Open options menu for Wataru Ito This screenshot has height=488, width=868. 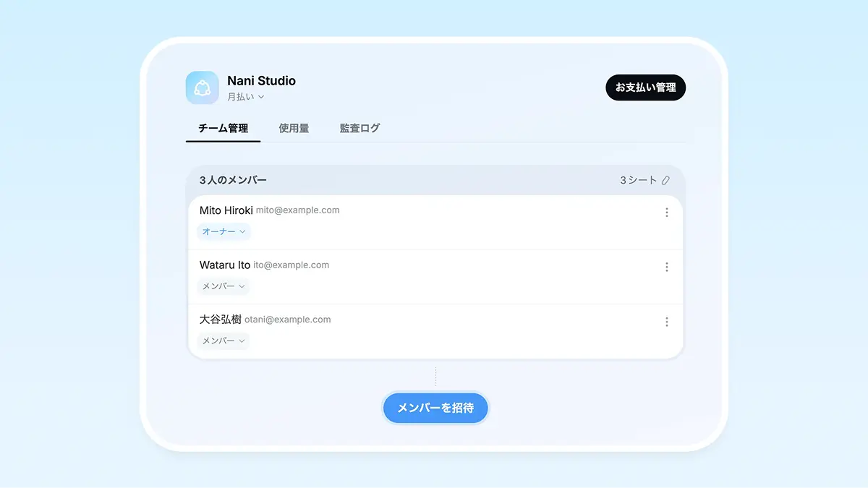[666, 267]
